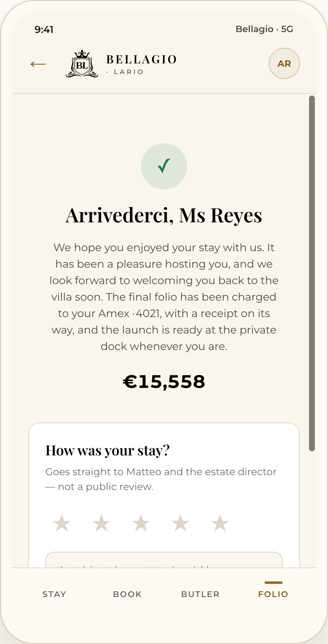
Task: Rate the stay five stars
Action: coord(220,523)
